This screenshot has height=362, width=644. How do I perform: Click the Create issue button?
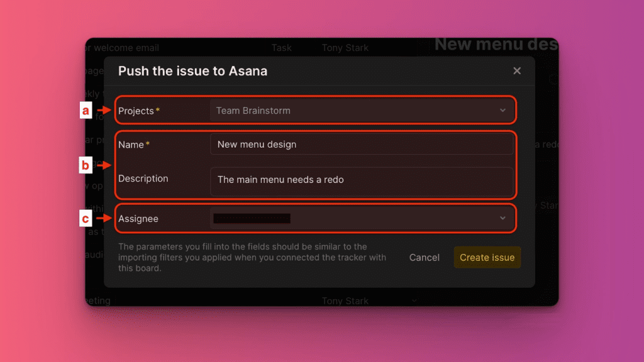pos(487,257)
